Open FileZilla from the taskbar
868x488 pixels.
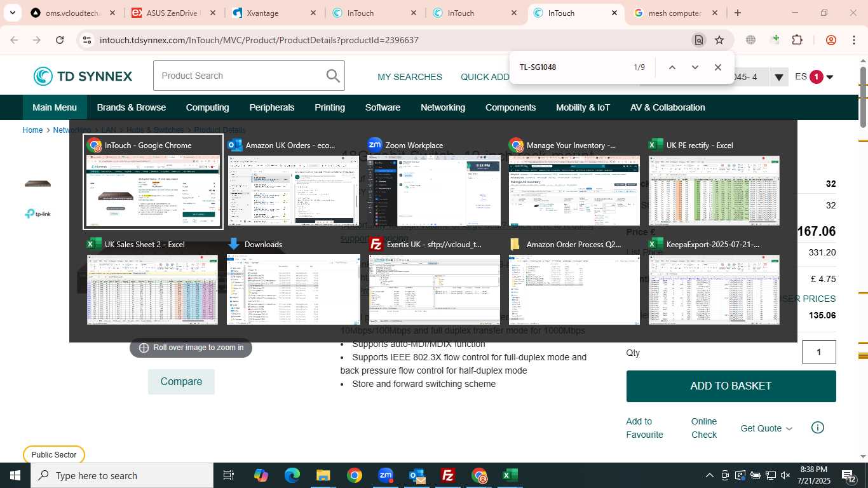448,475
